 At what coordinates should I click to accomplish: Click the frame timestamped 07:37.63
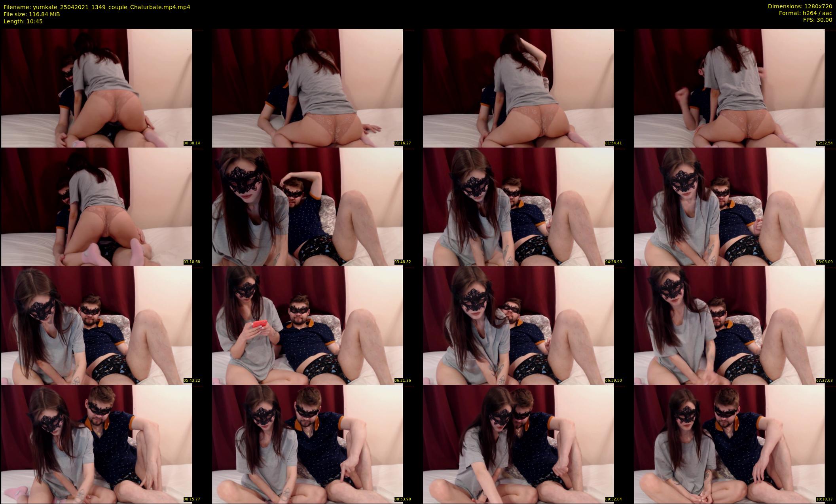(x=729, y=325)
